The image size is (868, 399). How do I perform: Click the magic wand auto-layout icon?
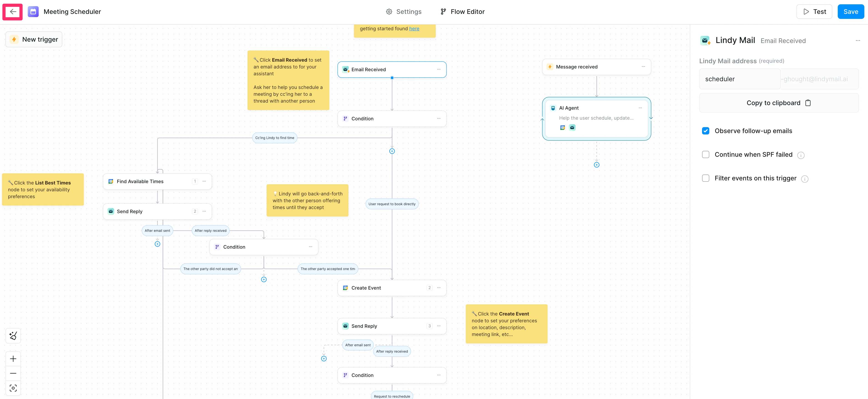(13, 336)
